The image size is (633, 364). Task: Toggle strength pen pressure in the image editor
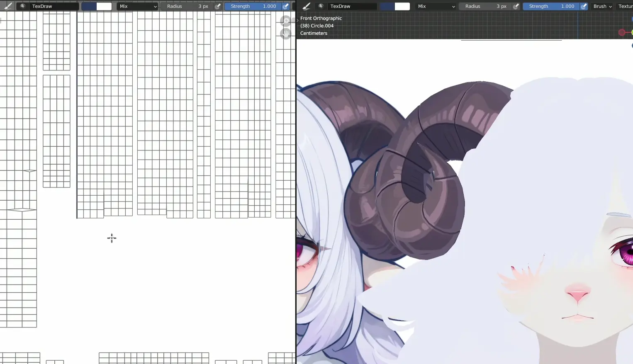click(285, 6)
